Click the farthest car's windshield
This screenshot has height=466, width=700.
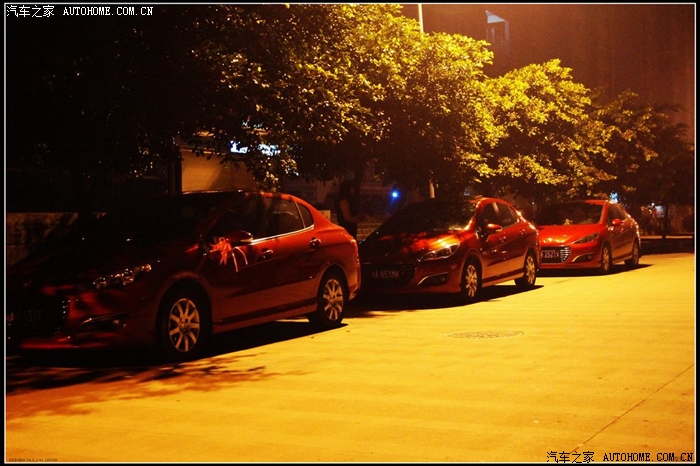pyautogui.click(x=571, y=214)
